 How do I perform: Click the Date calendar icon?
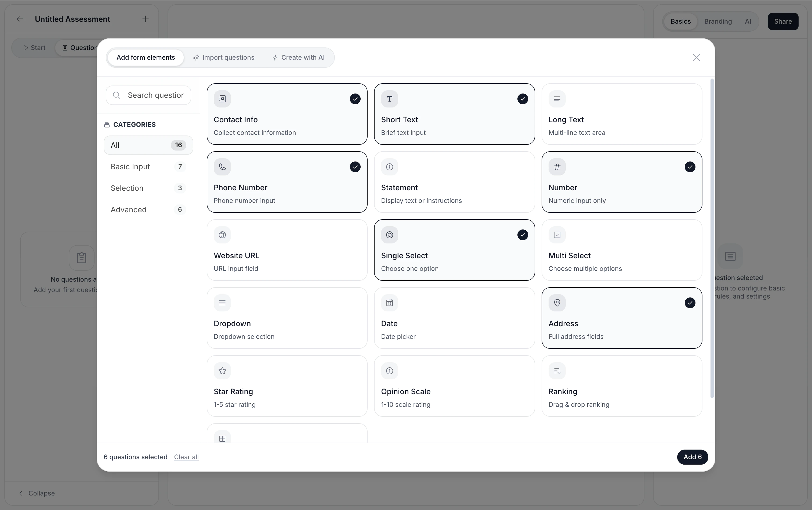point(389,303)
